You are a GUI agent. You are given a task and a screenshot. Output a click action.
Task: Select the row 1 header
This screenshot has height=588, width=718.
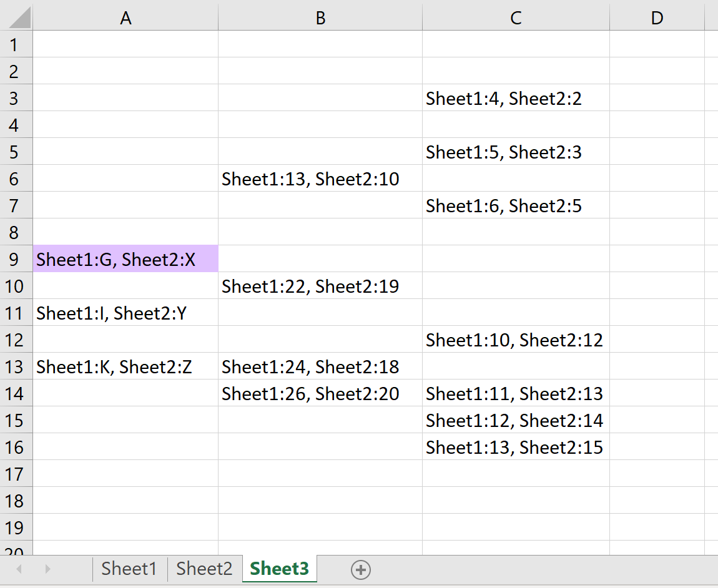pyautogui.click(x=16, y=44)
